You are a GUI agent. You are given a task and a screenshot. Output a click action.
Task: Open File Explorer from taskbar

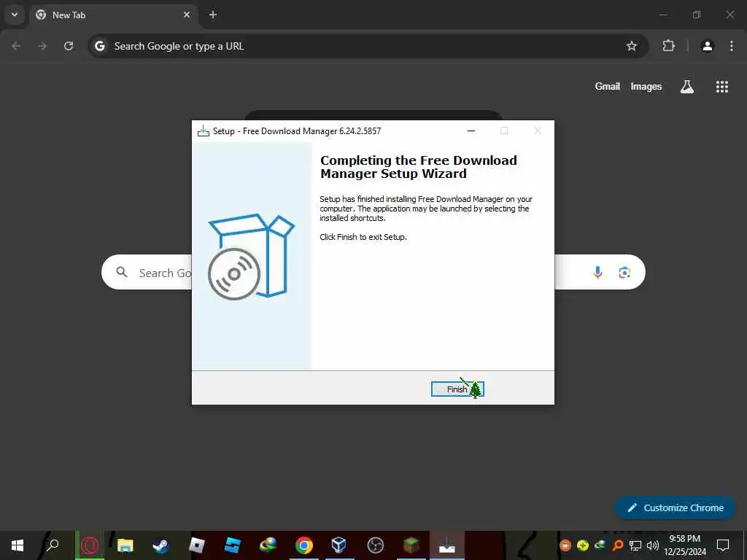click(125, 545)
